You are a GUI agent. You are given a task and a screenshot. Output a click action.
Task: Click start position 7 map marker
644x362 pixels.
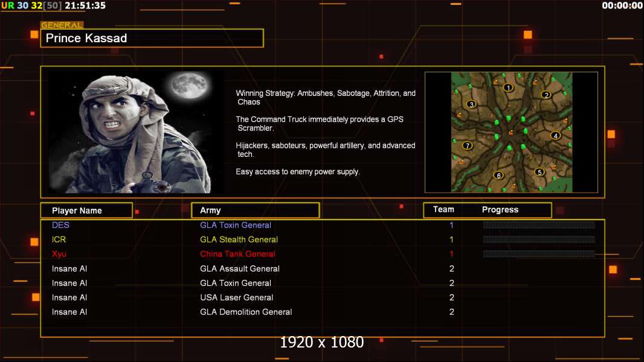(467, 145)
